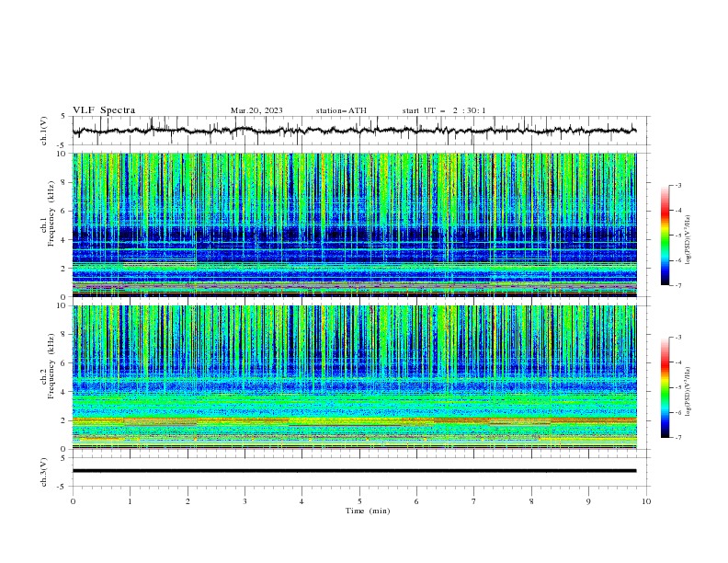Click the time axis tick label '0'
Image resolution: width=728 pixels, height=563 pixels.
coord(73,501)
